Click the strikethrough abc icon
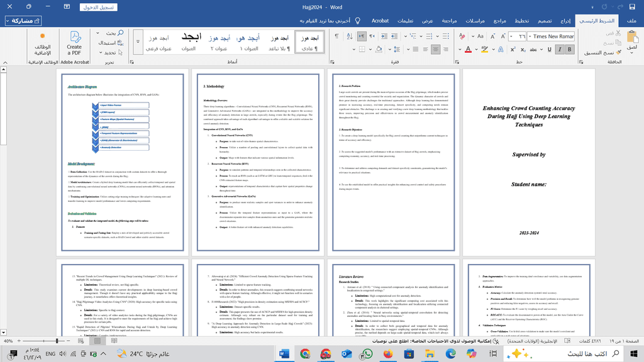The height and width of the screenshot is (362, 644). [533, 49]
